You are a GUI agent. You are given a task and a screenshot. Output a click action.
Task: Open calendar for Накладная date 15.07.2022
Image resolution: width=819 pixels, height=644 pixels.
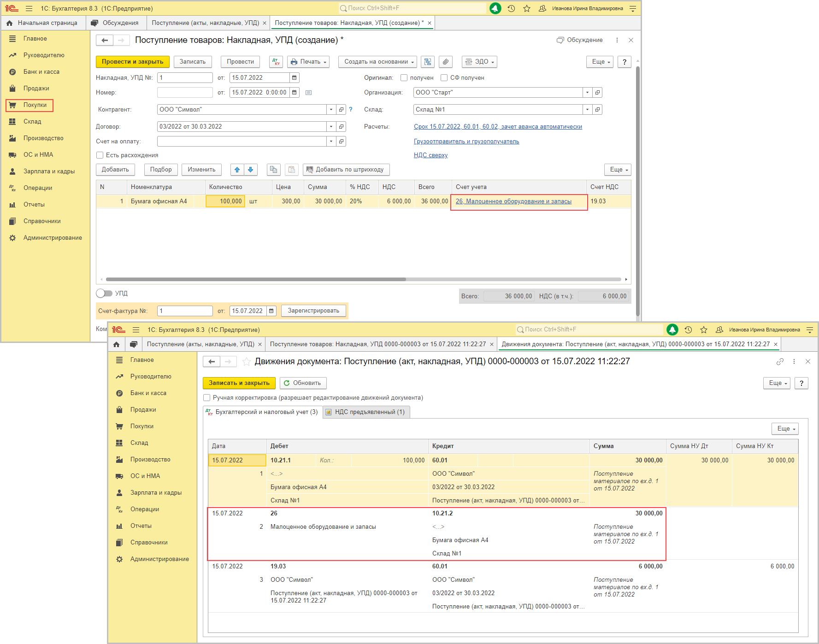point(294,78)
